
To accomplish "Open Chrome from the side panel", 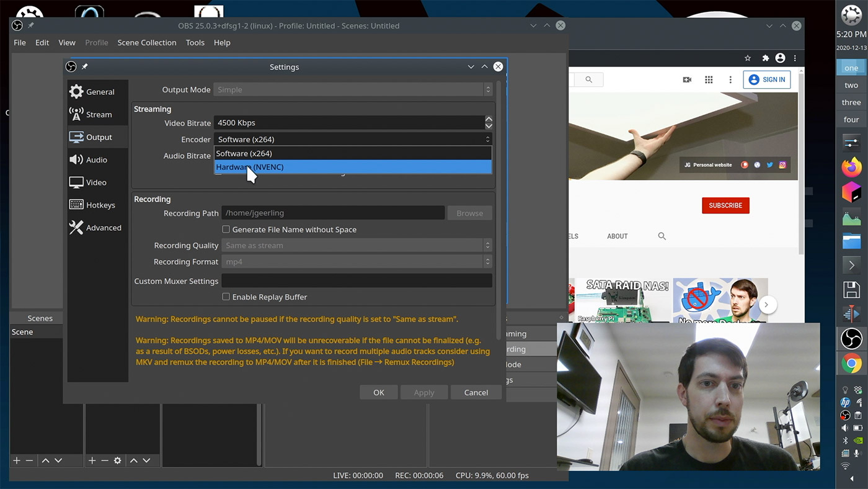I will [851, 364].
